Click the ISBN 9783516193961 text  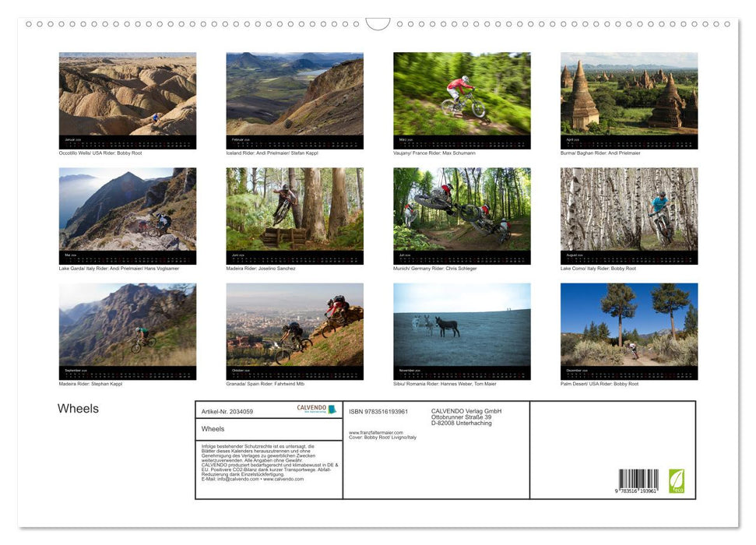378,411
